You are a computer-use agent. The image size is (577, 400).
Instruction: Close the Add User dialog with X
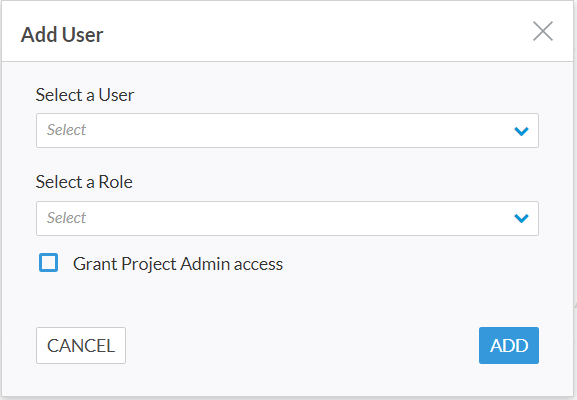(x=543, y=31)
